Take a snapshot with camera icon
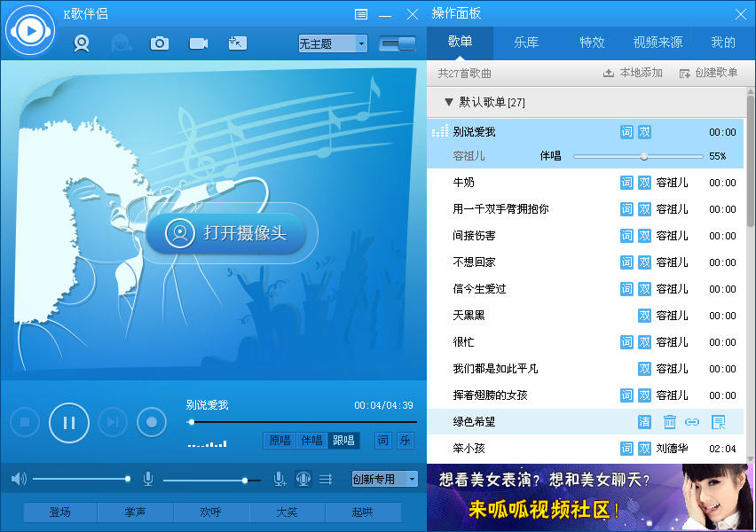The height and width of the screenshot is (532, 756). (x=160, y=43)
